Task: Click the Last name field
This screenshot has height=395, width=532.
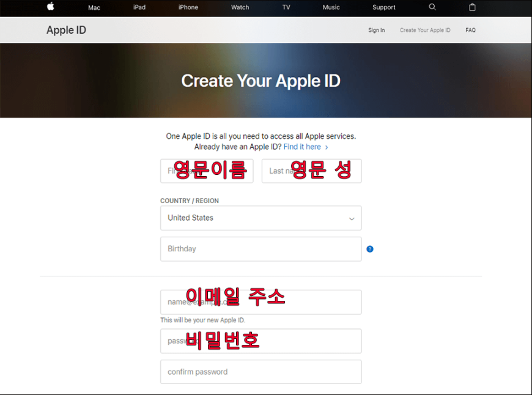Action: click(x=311, y=171)
